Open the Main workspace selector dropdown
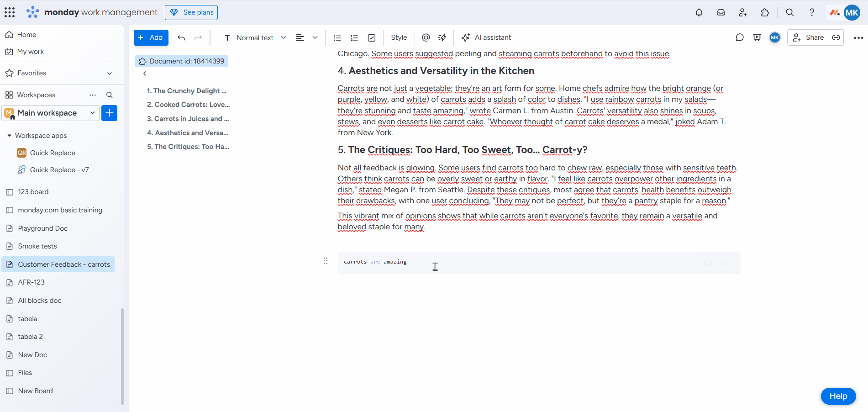This screenshot has width=868, height=412. (51, 113)
